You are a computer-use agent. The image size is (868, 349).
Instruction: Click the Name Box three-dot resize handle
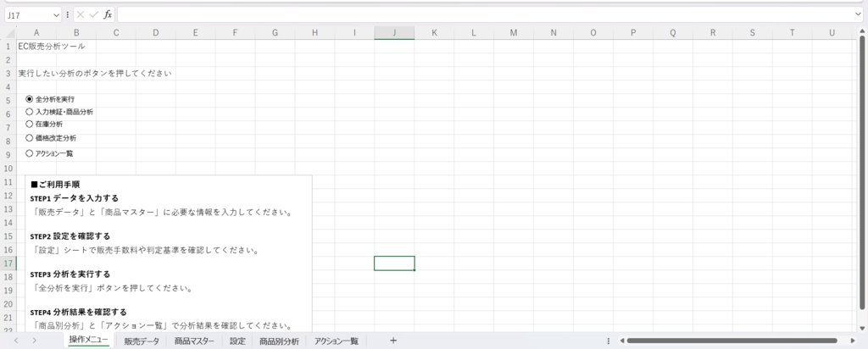[x=68, y=15]
